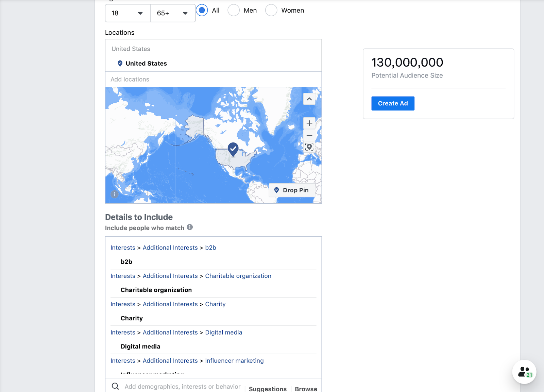Click the Charity breadcrumb link
Viewport: 544px width, 392px height.
215,304
